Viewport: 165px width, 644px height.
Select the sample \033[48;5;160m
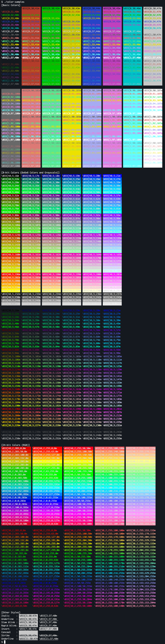[11, 255]
